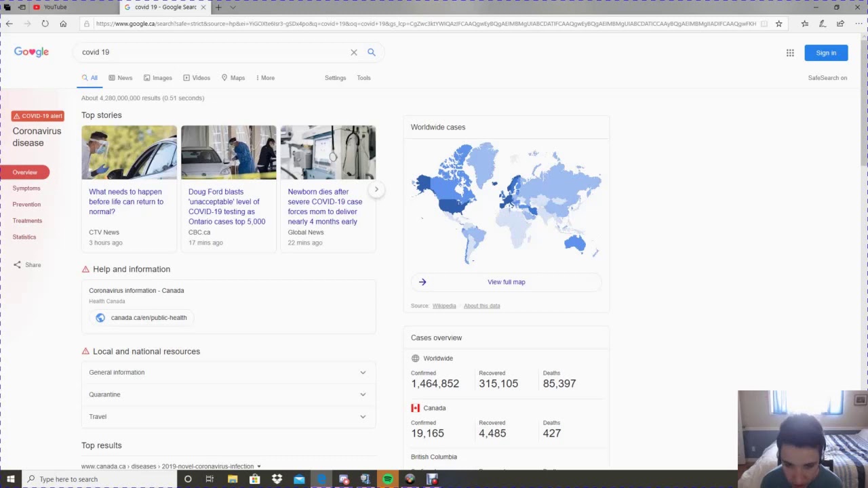Image resolution: width=868 pixels, height=488 pixels.
Task: Open the www.canada.ca result dropdown arrow
Action: 258,466
